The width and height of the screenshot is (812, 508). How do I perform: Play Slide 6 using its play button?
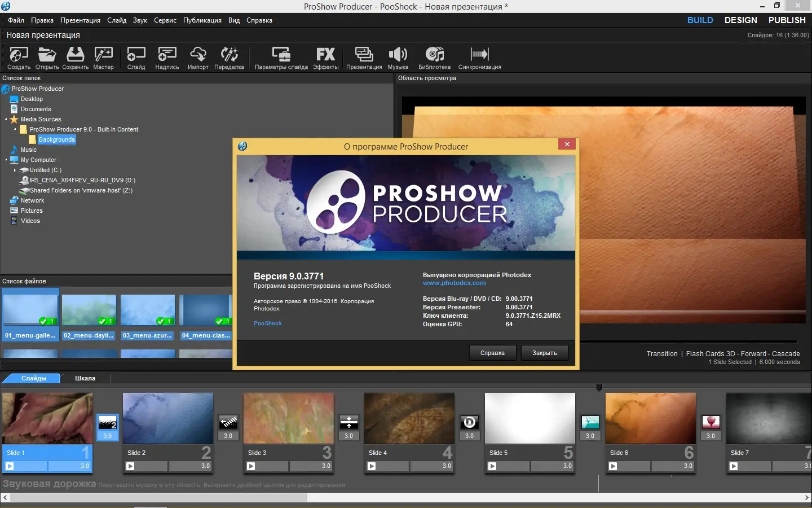tap(613, 466)
